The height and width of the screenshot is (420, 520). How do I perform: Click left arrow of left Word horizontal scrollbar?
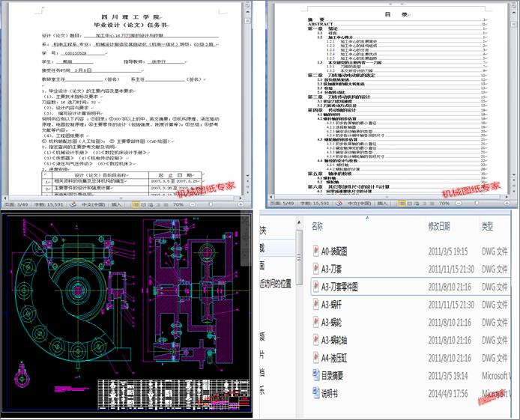click(x=4, y=198)
